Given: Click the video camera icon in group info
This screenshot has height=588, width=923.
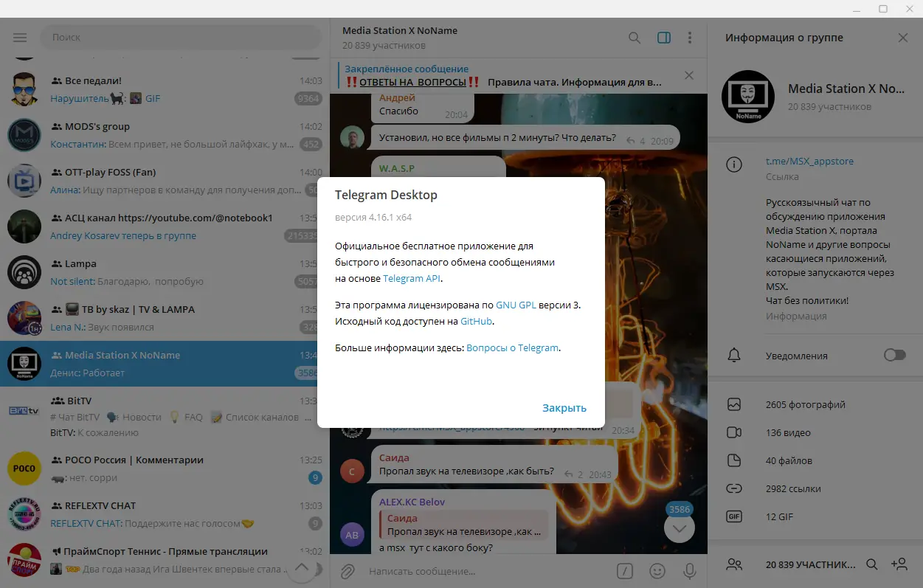Looking at the screenshot, I should coord(734,432).
